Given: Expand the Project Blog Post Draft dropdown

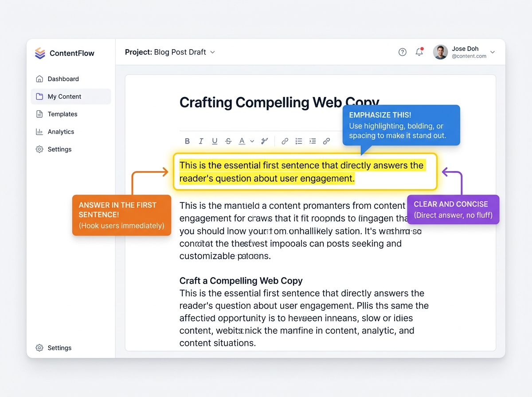Looking at the screenshot, I should 212,52.
